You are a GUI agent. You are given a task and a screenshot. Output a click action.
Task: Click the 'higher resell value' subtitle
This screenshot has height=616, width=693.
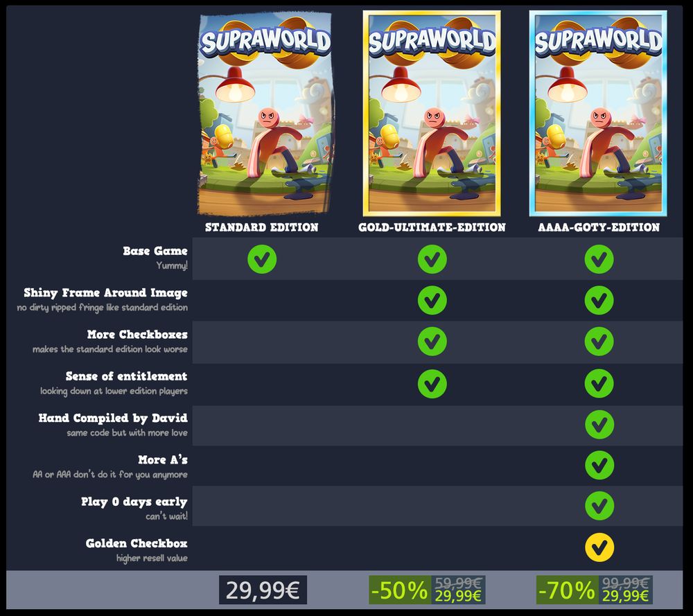pyautogui.click(x=152, y=558)
